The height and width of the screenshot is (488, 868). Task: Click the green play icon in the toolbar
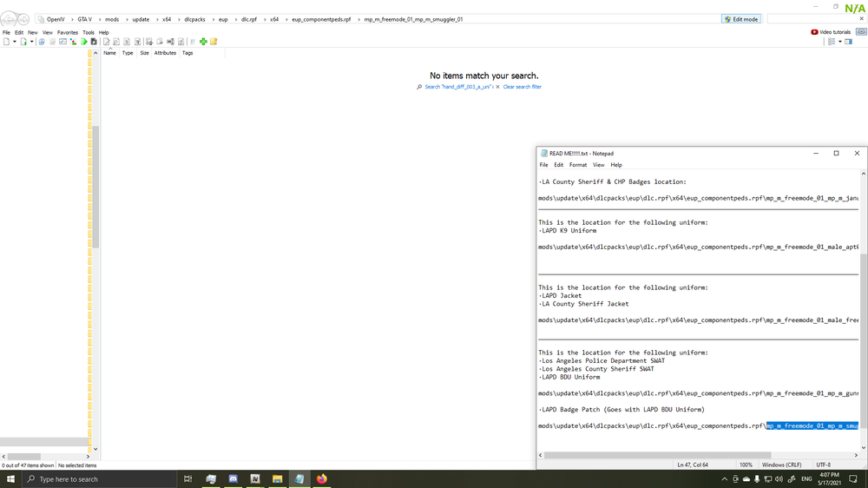(x=83, y=42)
